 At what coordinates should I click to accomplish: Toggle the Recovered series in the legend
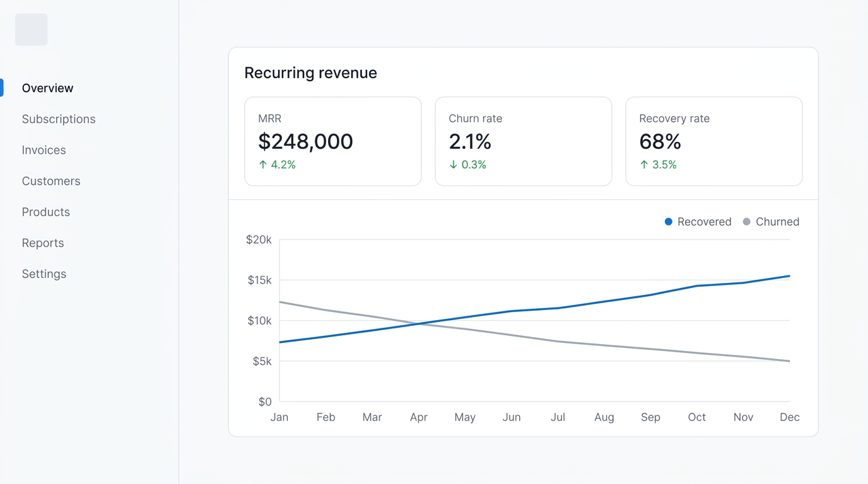(x=698, y=222)
